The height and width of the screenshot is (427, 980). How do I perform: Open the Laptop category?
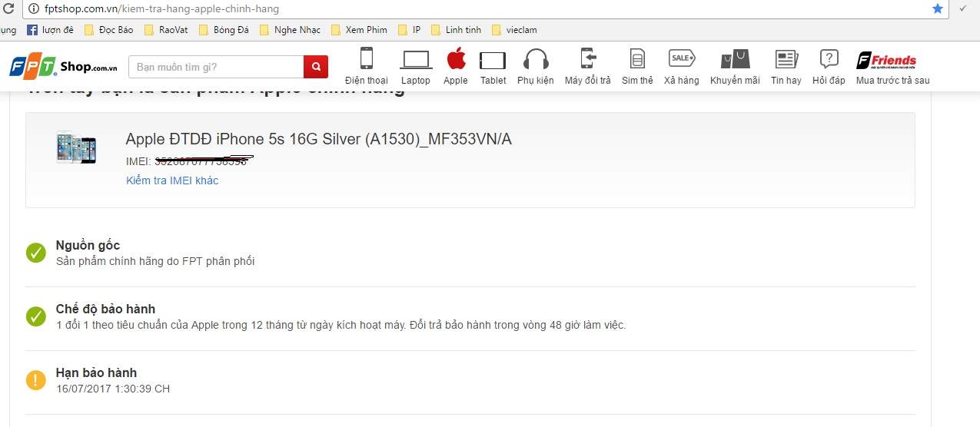416,66
